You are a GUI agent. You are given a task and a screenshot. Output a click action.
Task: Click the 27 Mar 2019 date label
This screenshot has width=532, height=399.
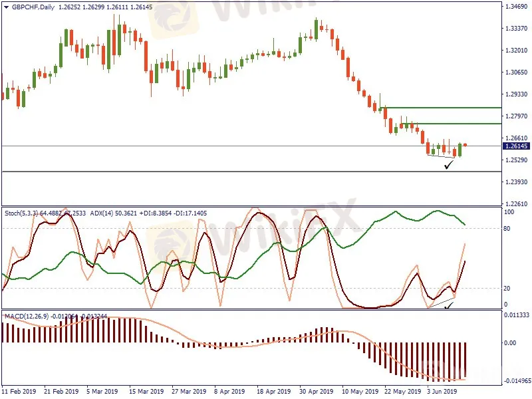pos(189,391)
